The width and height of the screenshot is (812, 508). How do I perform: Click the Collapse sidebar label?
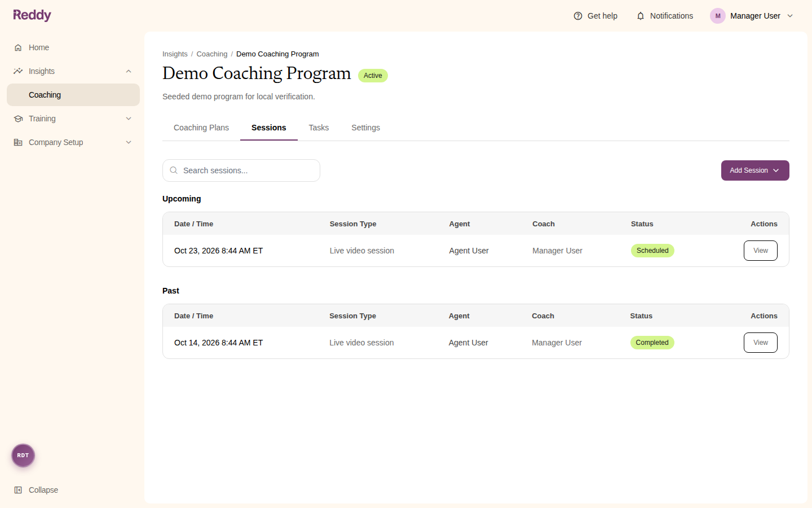click(x=43, y=490)
